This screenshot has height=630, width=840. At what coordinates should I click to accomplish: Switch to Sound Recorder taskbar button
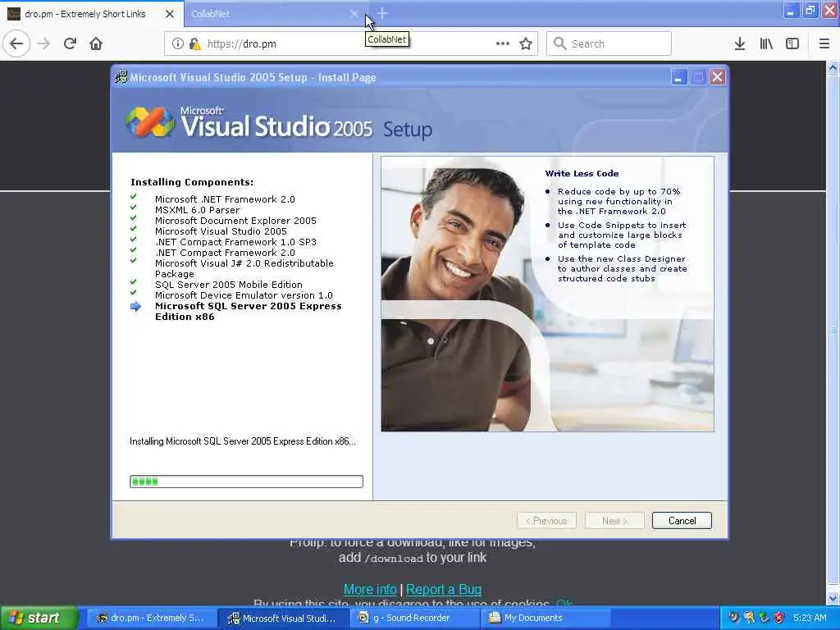[414, 619]
